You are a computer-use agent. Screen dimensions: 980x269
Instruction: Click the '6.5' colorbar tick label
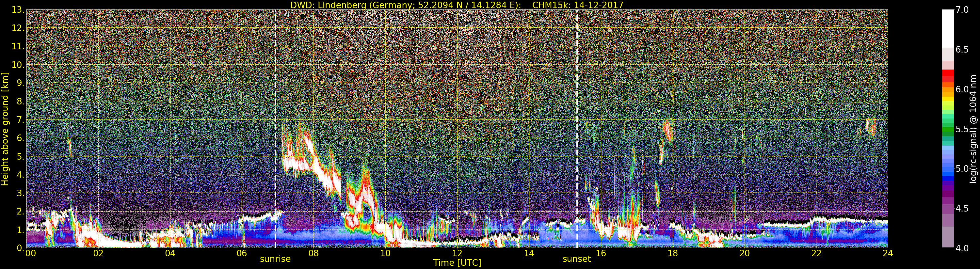[x=962, y=50]
